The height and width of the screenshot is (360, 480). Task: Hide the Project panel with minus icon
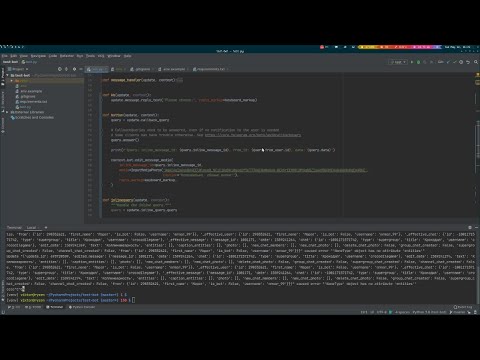click(81, 69)
